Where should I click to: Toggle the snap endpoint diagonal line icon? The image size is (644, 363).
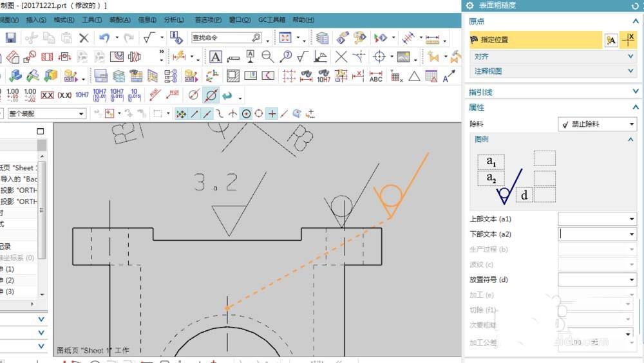194,114
